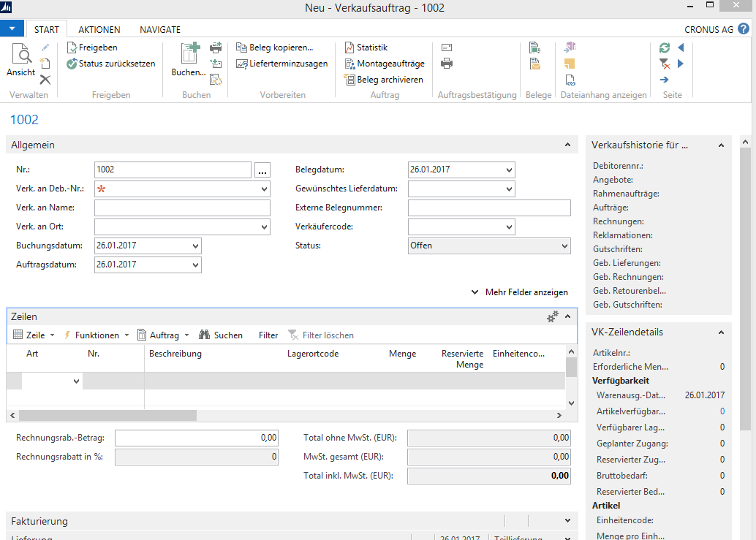Open the Belegdatum date dropdown
The image size is (756, 540).
pyautogui.click(x=509, y=170)
